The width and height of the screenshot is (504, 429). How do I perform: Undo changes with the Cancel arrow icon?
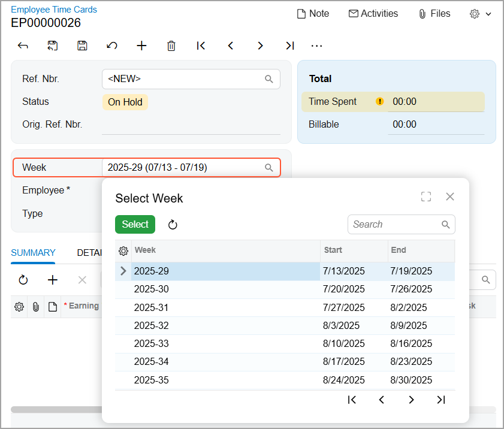[x=111, y=46]
